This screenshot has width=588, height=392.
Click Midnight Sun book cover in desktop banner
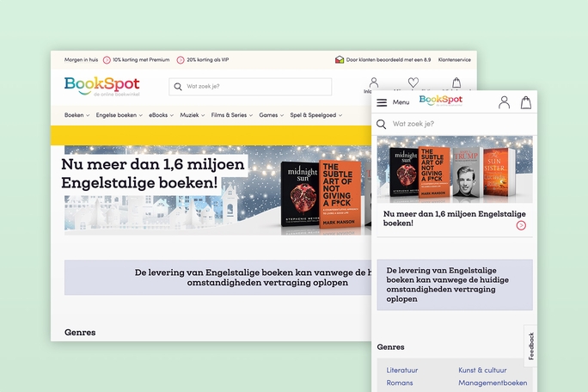[300, 194]
